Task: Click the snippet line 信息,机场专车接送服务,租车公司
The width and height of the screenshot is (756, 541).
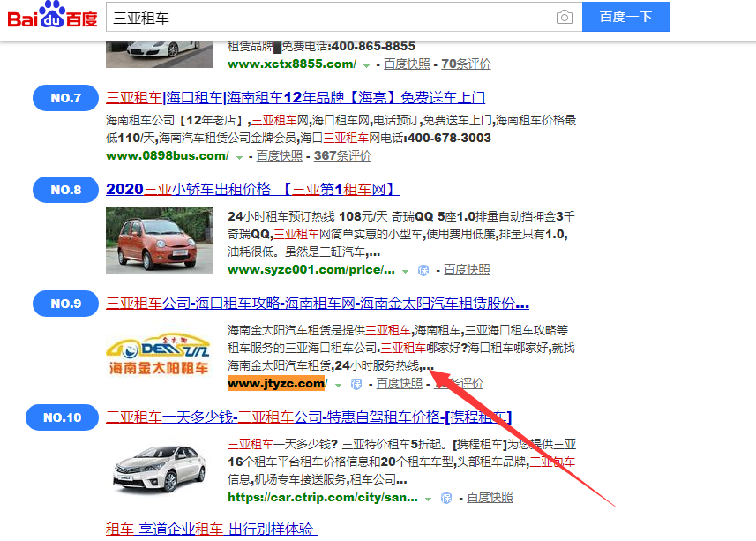Action: coord(318,479)
